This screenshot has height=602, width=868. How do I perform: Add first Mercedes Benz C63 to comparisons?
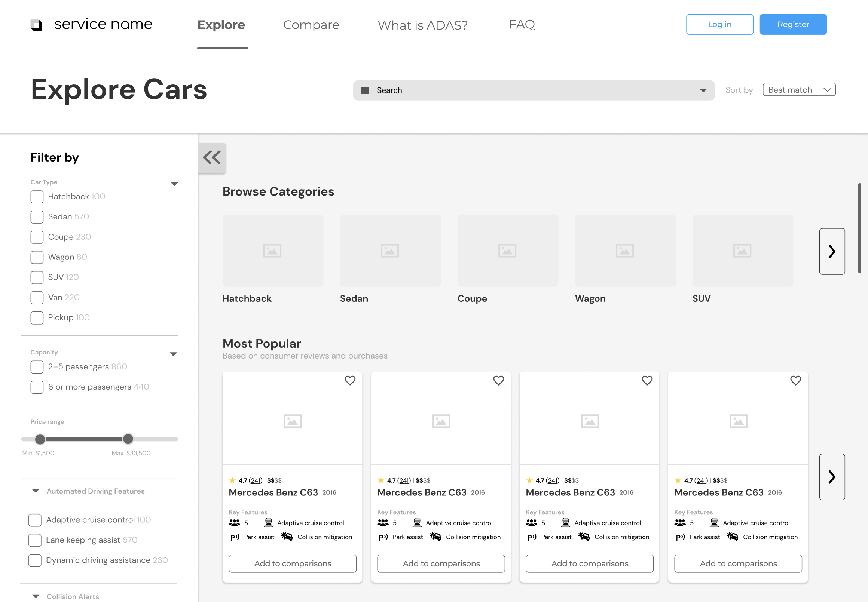pos(293,563)
